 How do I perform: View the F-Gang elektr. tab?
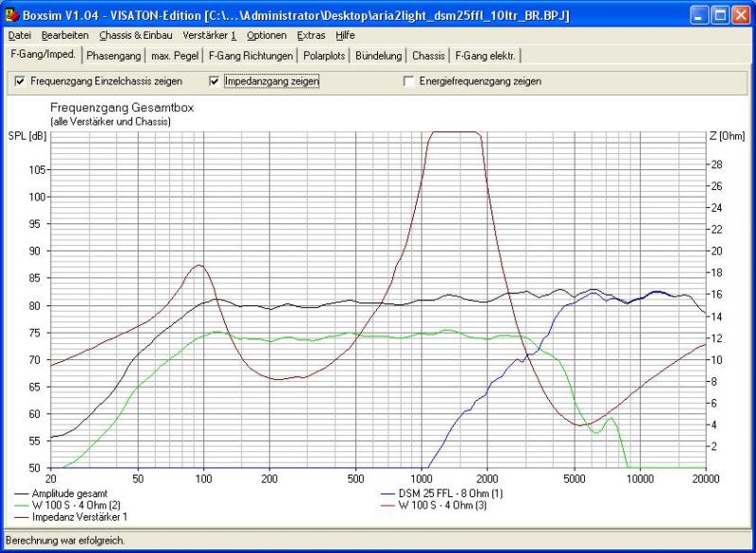[486, 56]
